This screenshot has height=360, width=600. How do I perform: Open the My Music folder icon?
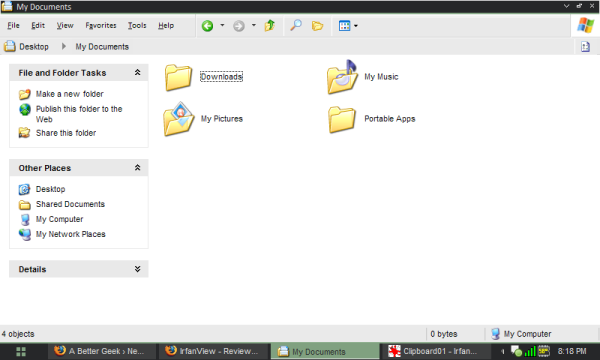(x=342, y=77)
